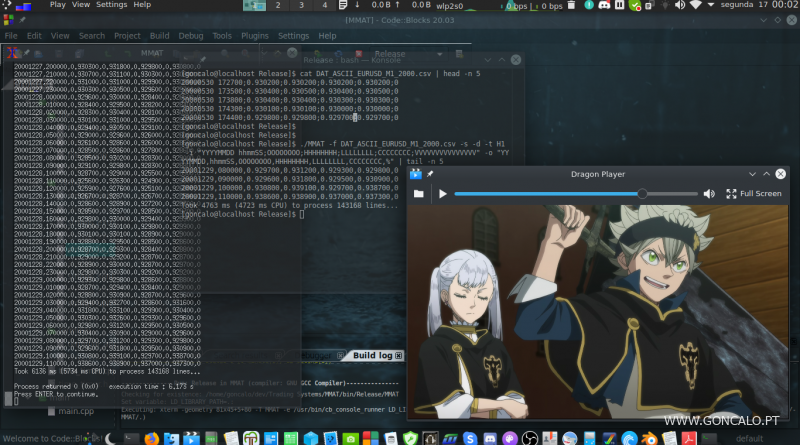Open the Plugins menu in Code::Blocks
The width and height of the screenshot is (800, 445).
click(256, 36)
